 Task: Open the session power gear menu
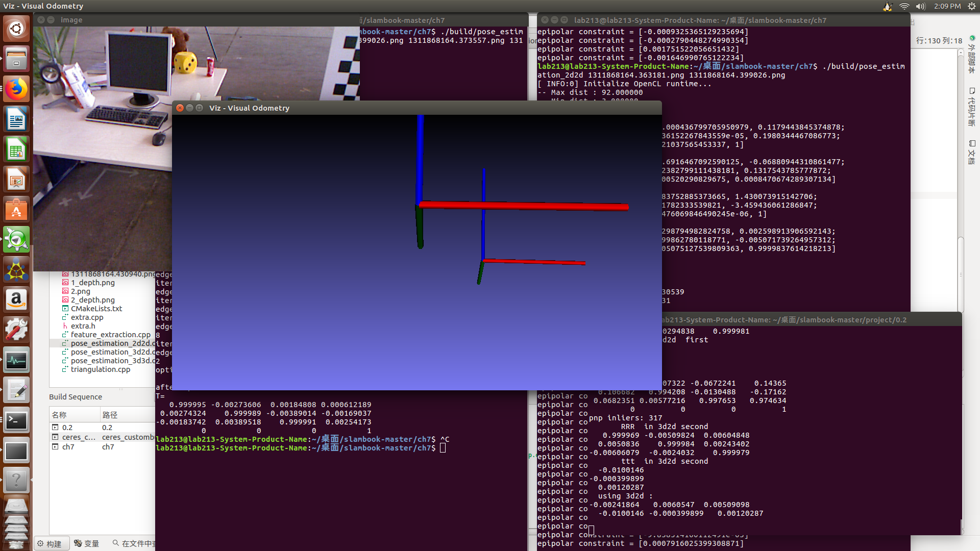click(x=971, y=6)
